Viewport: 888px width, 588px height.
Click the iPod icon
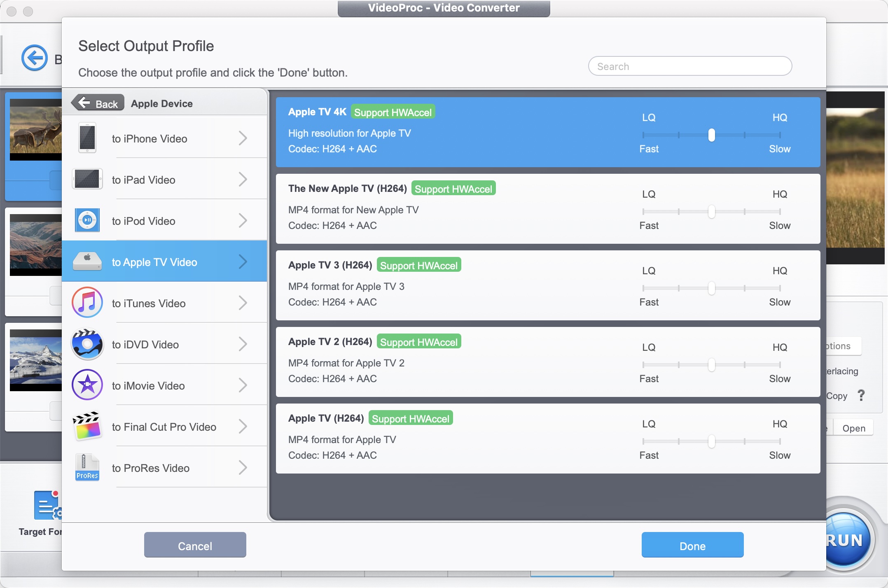point(87,220)
